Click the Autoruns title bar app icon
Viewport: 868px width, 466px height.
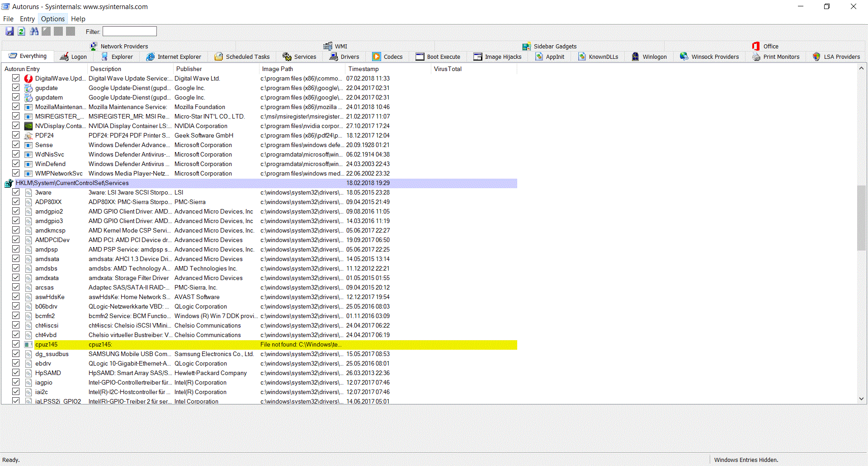click(5, 6)
